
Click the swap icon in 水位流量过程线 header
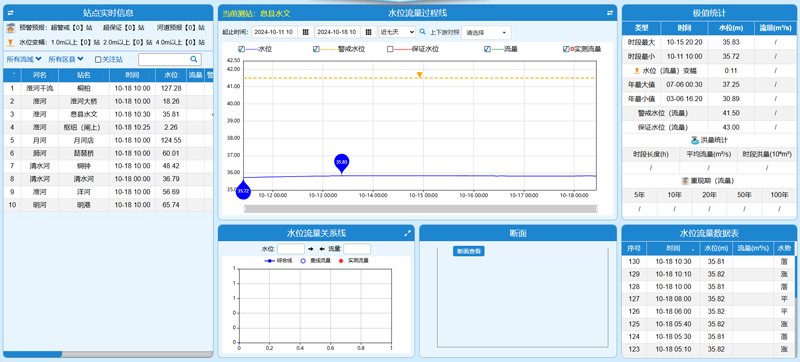[610, 13]
